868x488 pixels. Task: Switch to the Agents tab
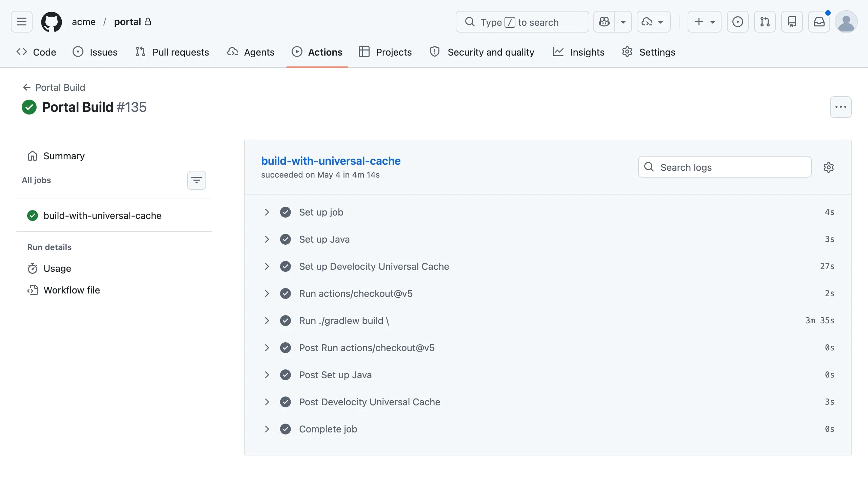(x=251, y=52)
